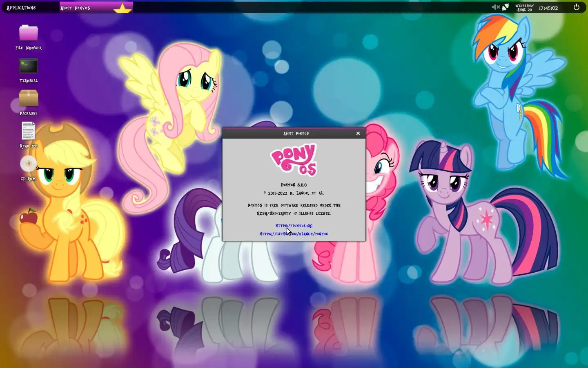This screenshot has width=588, height=368.
Task: Click the Pony OS logo in dialog
Action: point(294,159)
